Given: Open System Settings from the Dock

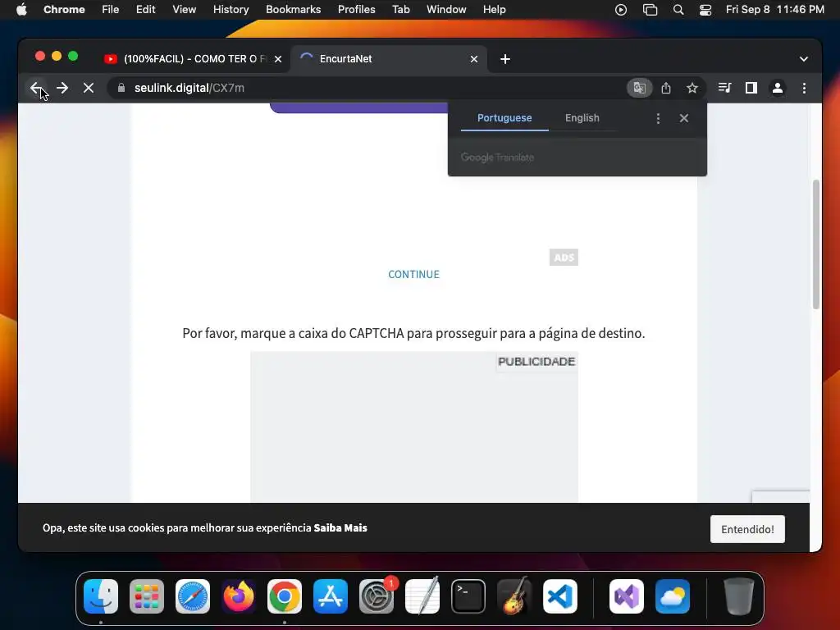Looking at the screenshot, I should click(376, 596).
